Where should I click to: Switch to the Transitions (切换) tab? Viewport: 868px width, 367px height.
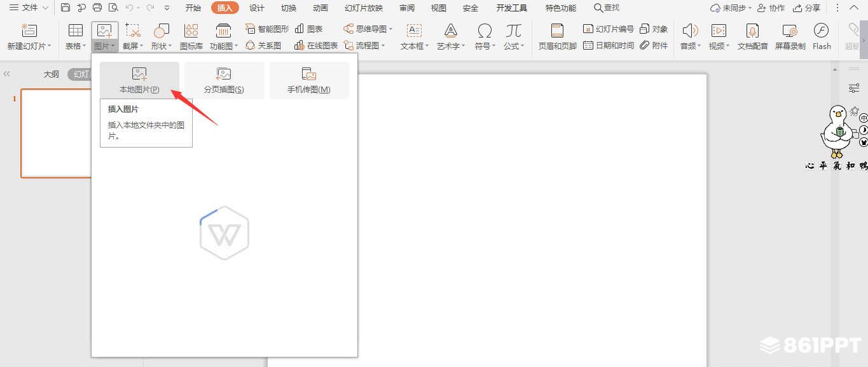(x=289, y=8)
